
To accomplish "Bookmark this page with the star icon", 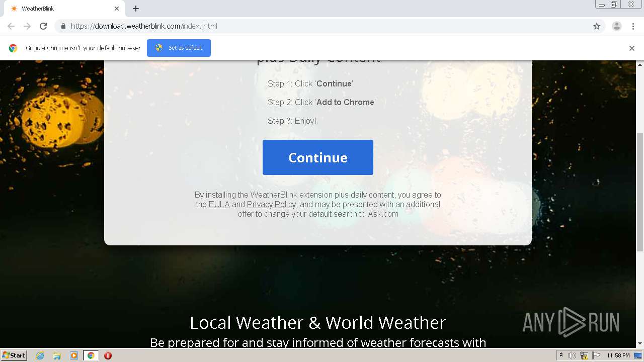I will click(x=597, y=26).
